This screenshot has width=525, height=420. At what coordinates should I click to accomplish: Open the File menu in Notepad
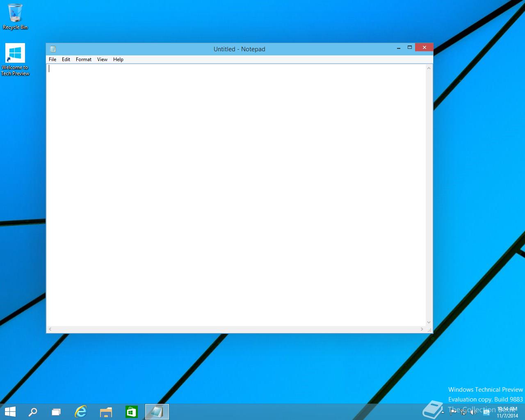click(x=52, y=59)
